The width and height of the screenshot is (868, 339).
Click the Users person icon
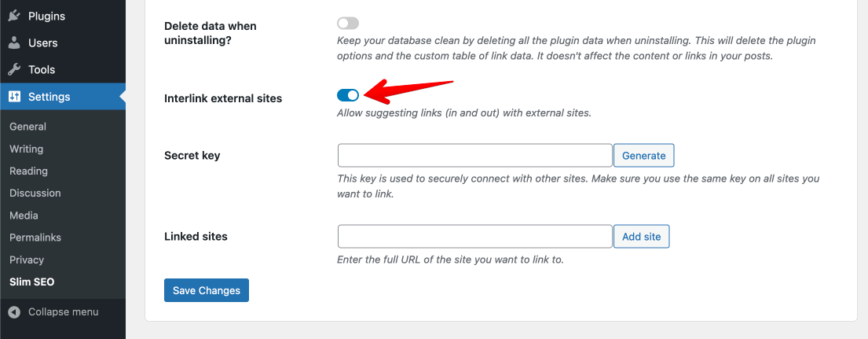click(14, 42)
